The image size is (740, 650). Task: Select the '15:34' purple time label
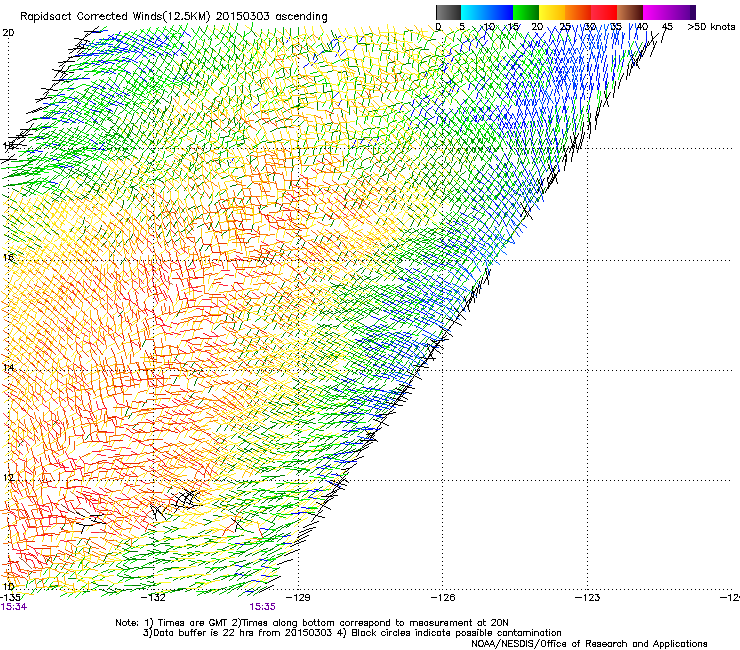[14, 607]
